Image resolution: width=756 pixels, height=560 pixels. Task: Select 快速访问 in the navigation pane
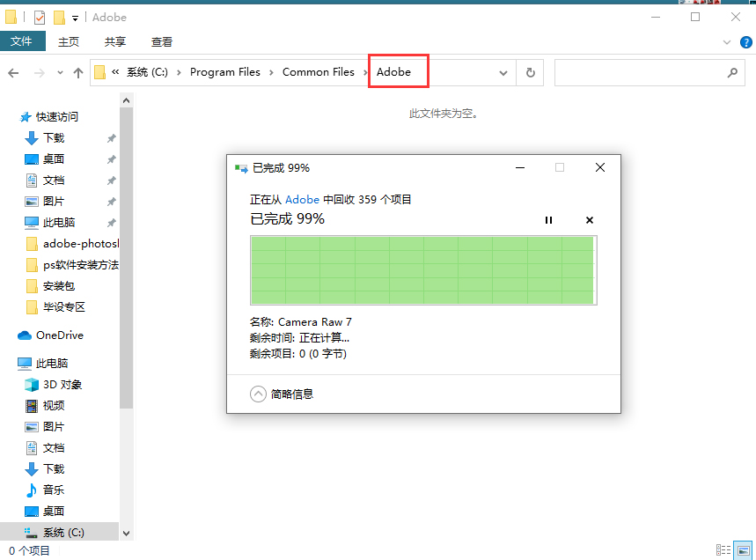coord(56,117)
